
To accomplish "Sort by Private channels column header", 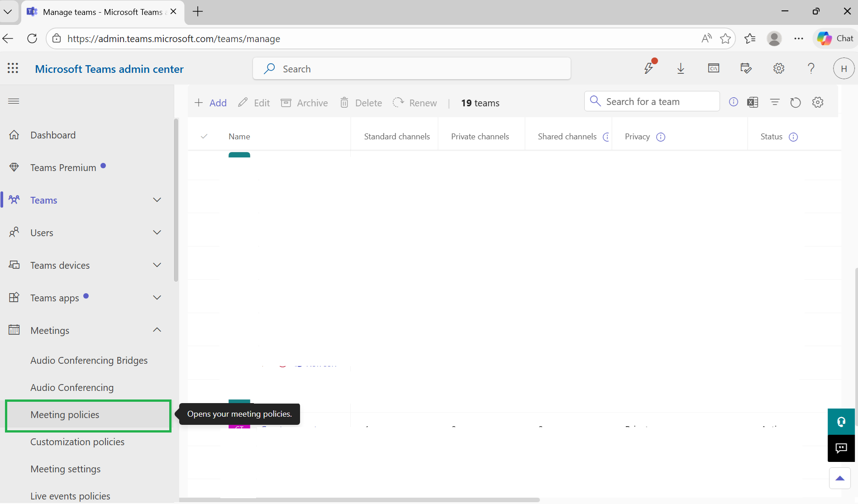I will tap(480, 137).
